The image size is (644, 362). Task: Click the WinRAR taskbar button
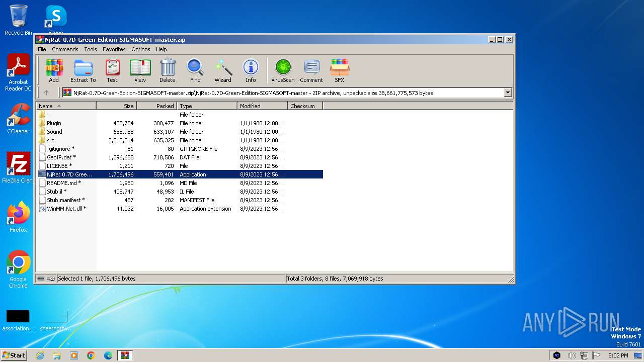coord(125,355)
